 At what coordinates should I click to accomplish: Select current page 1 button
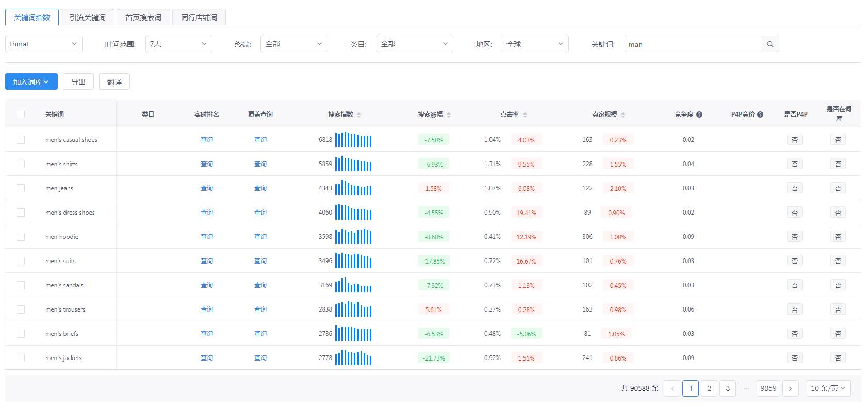click(x=691, y=388)
